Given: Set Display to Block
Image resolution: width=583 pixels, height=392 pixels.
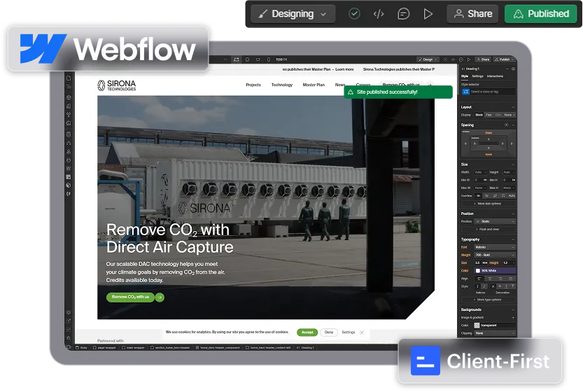Looking at the screenshot, I should click(479, 115).
